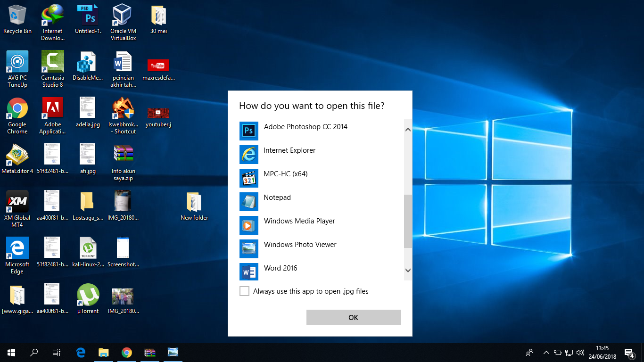The height and width of the screenshot is (362, 644).
Task: Open the Windows Start menu
Action: point(11,353)
